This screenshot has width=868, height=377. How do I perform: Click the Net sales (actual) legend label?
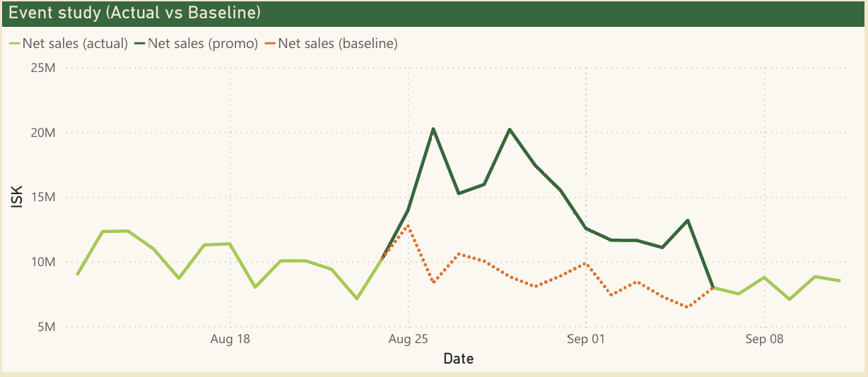tap(75, 44)
